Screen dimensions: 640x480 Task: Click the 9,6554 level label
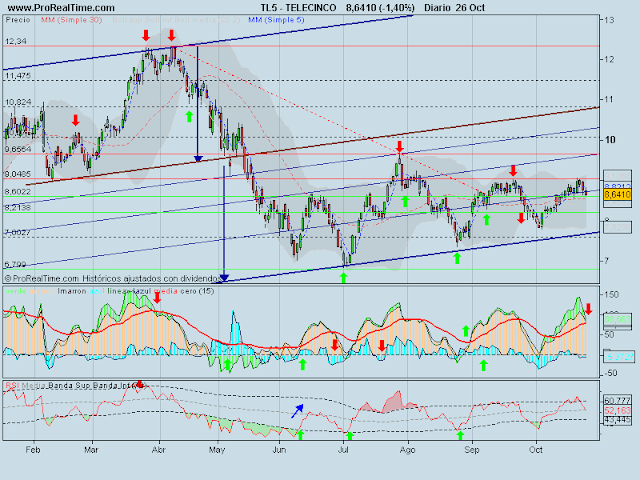pyautogui.click(x=18, y=149)
